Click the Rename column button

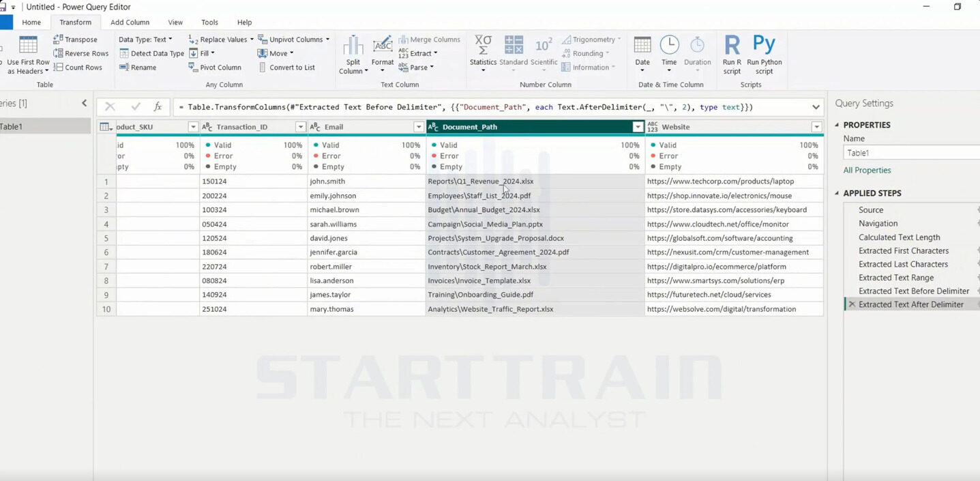138,68
